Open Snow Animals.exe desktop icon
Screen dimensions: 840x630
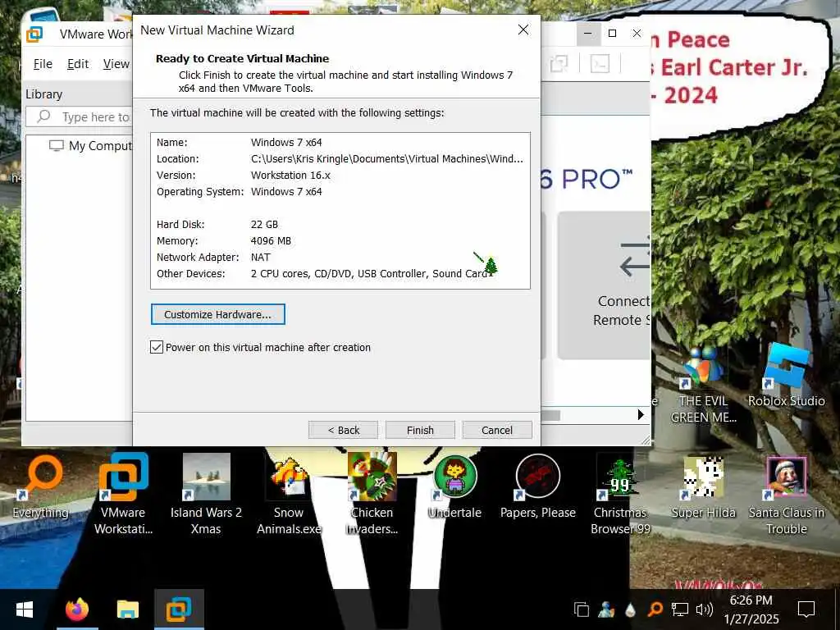[x=289, y=493]
